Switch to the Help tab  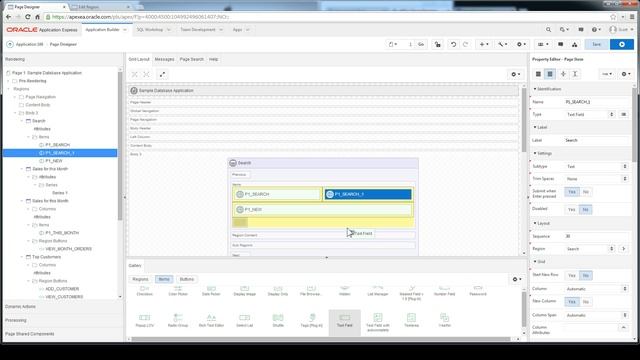[x=213, y=59]
